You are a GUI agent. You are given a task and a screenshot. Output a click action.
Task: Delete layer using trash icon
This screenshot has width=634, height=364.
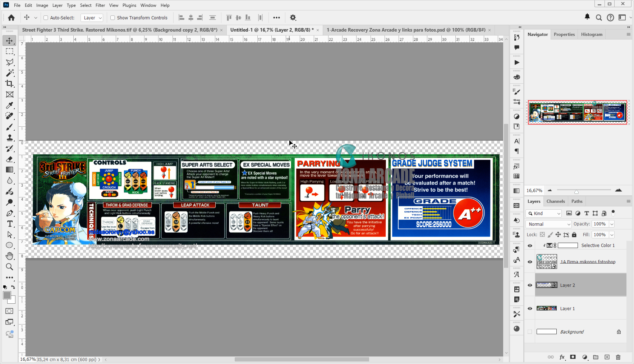point(618,357)
